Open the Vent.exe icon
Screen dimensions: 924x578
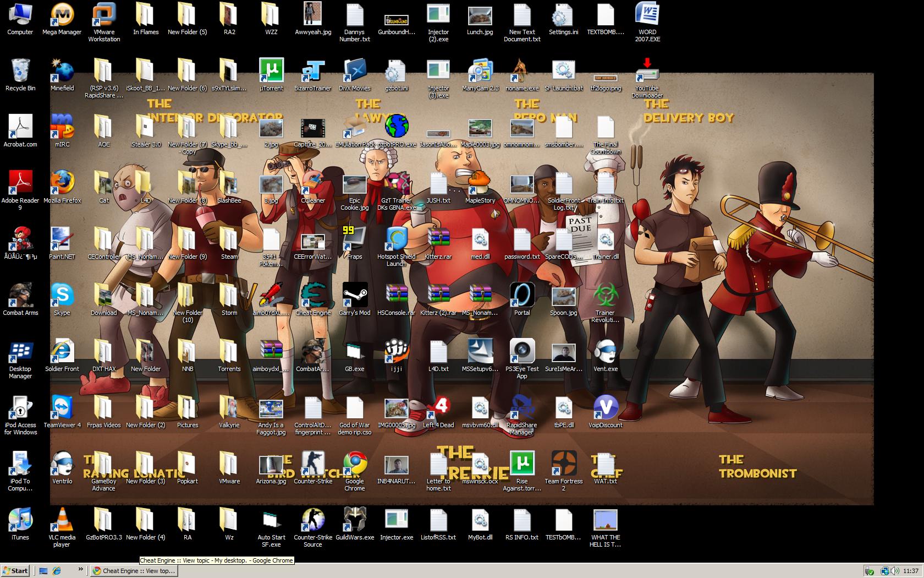pos(606,356)
